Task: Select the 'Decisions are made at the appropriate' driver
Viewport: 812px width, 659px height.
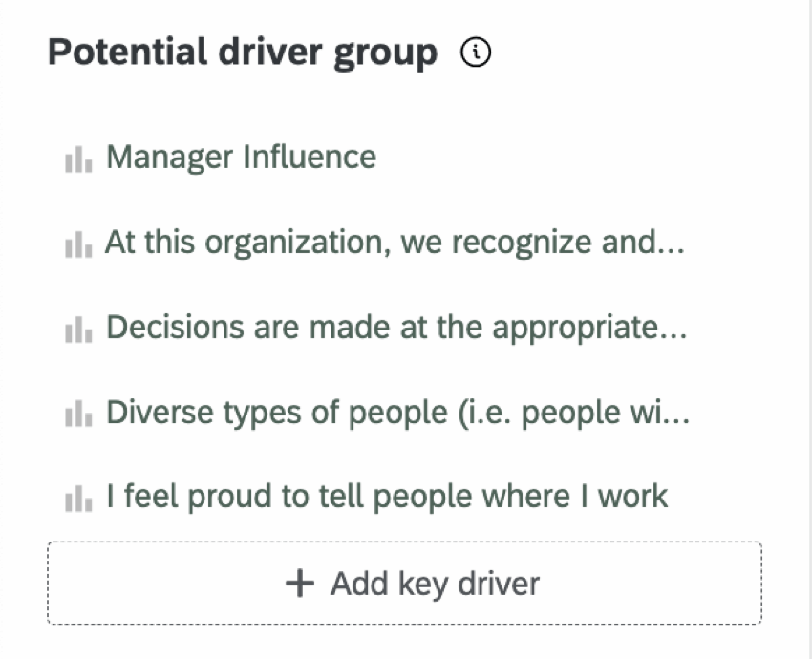Action: tap(396, 327)
